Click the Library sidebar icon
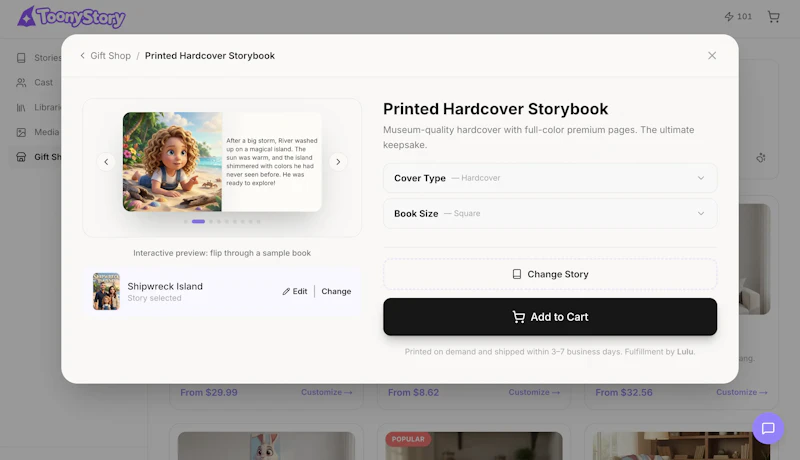The image size is (800, 460). pyautogui.click(x=21, y=108)
